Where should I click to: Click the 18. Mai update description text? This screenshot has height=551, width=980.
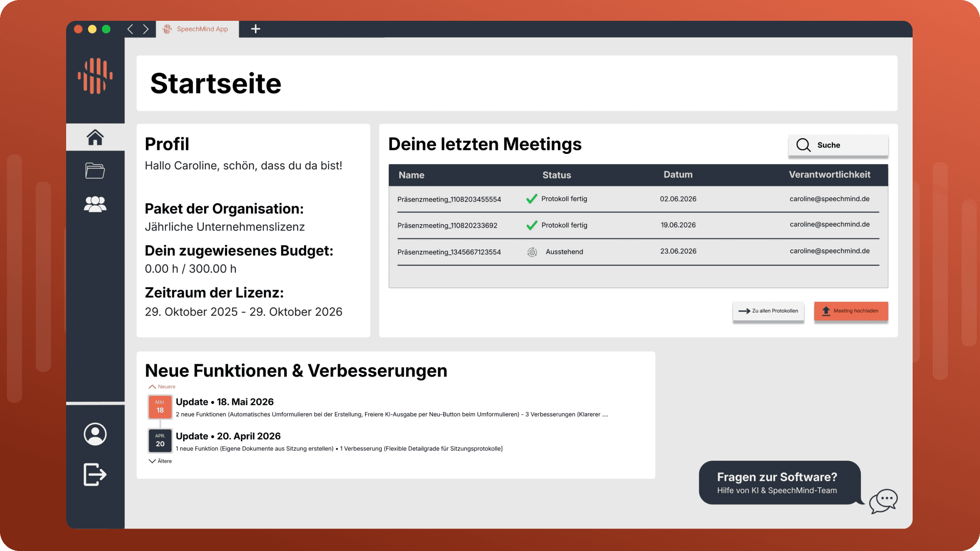click(392, 414)
